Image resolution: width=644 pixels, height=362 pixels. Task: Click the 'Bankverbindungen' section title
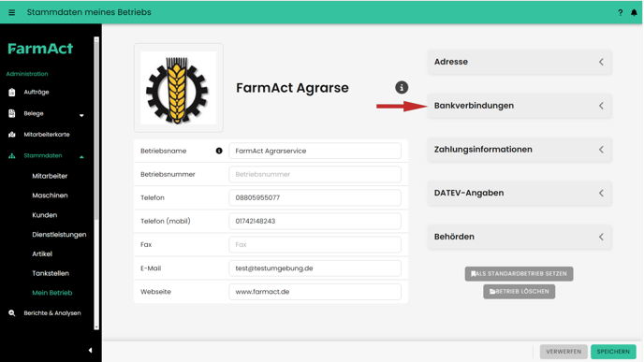pos(474,106)
